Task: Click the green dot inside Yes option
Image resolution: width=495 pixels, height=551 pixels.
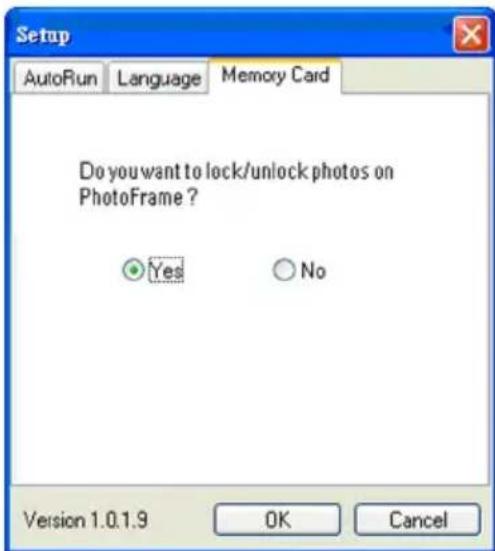Action: (133, 270)
